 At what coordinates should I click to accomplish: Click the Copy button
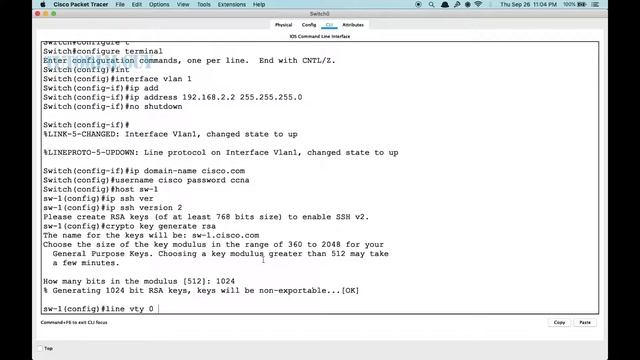559,322
